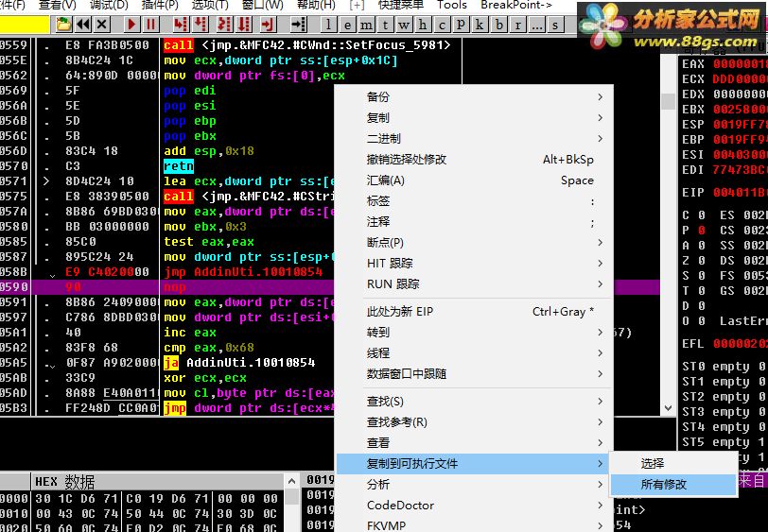The image size is (768, 532).
Task: Open the FKVMP plugin menu entry
Action: (x=474, y=524)
